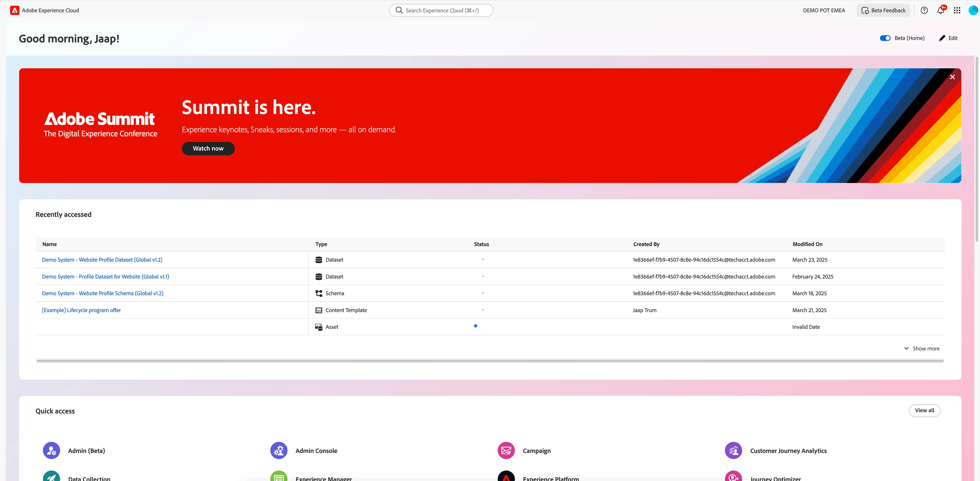Open the Admin (Beta) app icon
Image resolution: width=980 pixels, height=481 pixels.
51,451
